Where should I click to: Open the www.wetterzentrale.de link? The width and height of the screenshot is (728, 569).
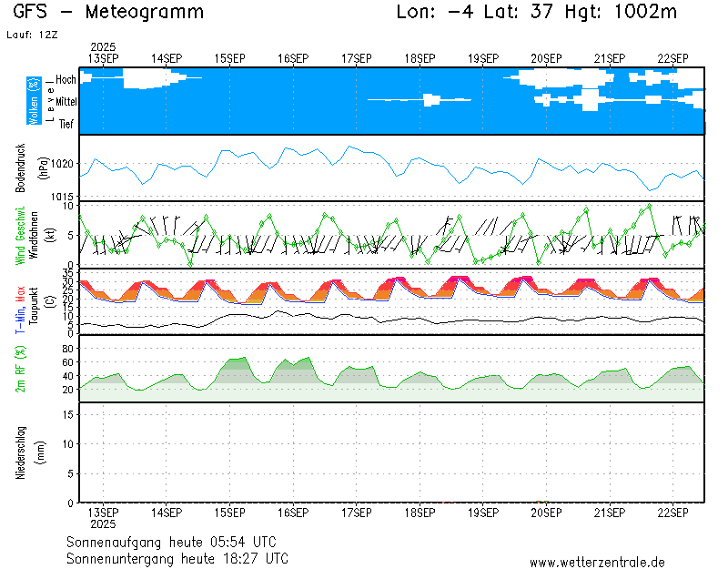[x=597, y=563]
